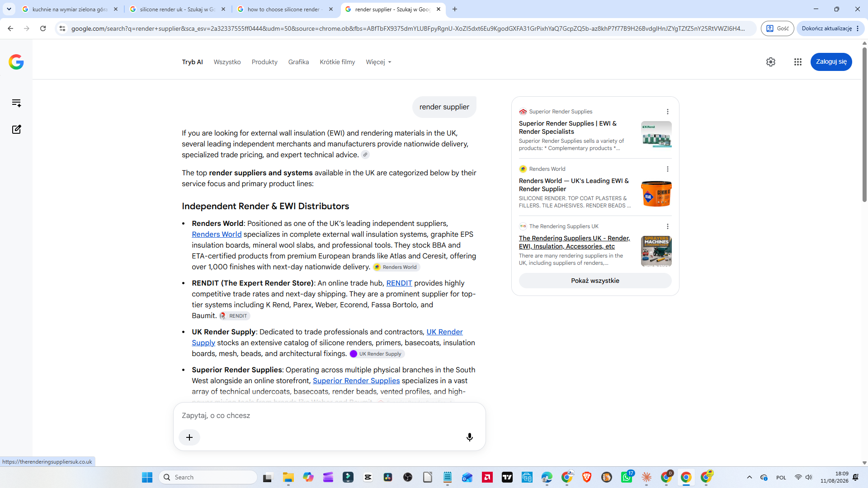The height and width of the screenshot is (488, 868).
Task: Click the UK Render Supply source chip
Action: point(377,354)
